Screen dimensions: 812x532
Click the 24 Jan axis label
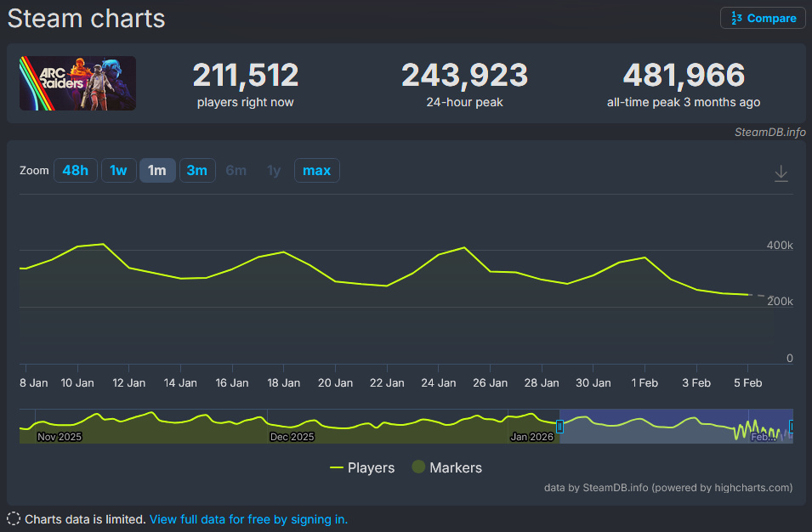point(439,383)
